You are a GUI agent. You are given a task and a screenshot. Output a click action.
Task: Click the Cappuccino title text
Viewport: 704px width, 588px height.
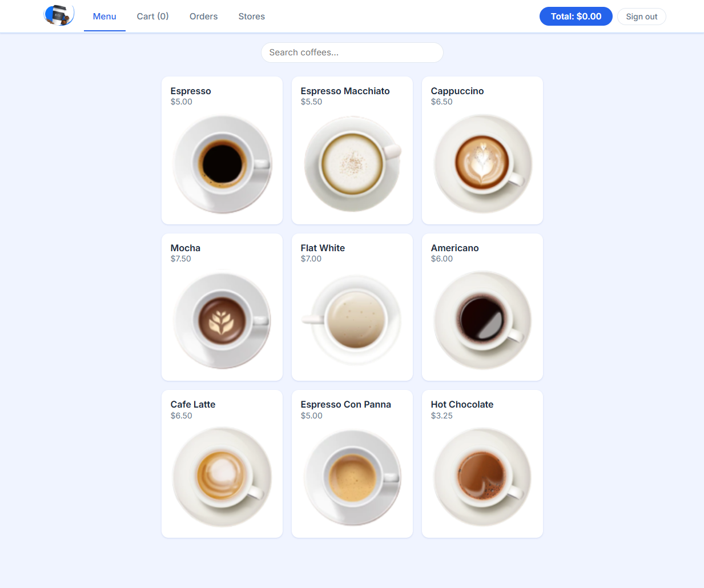click(x=457, y=91)
